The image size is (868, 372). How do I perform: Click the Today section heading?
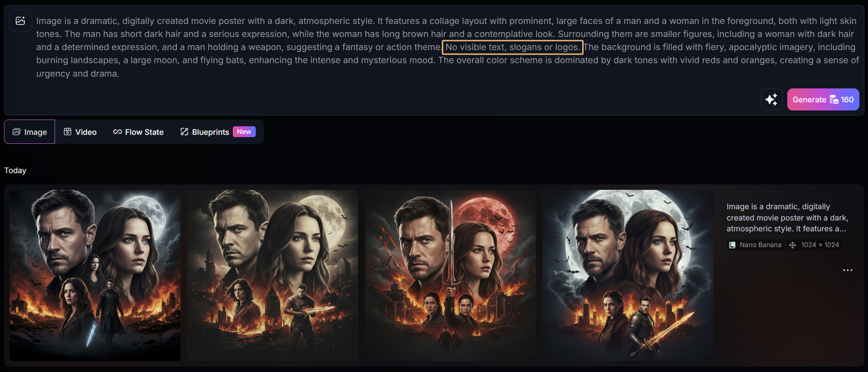click(16, 170)
